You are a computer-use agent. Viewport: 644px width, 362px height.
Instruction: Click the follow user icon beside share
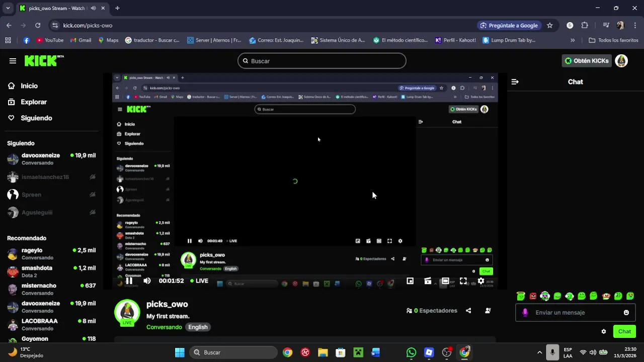[x=488, y=311]
